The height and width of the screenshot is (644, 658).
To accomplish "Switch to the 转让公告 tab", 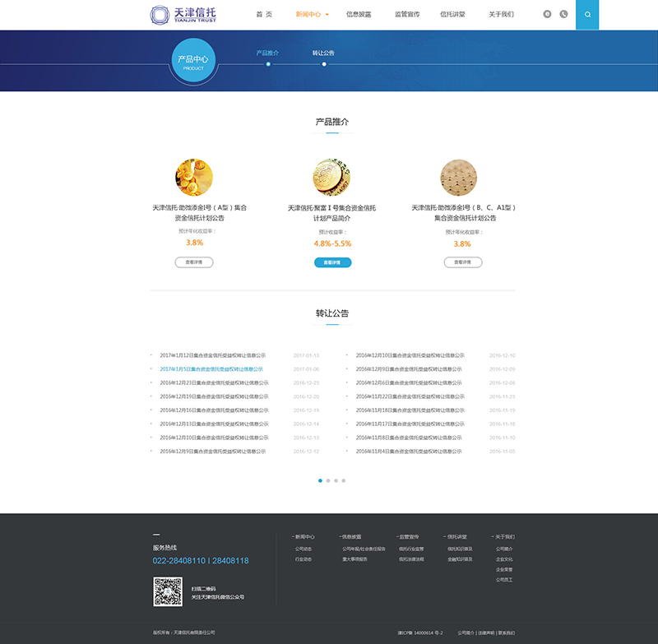I will (323, 53).
